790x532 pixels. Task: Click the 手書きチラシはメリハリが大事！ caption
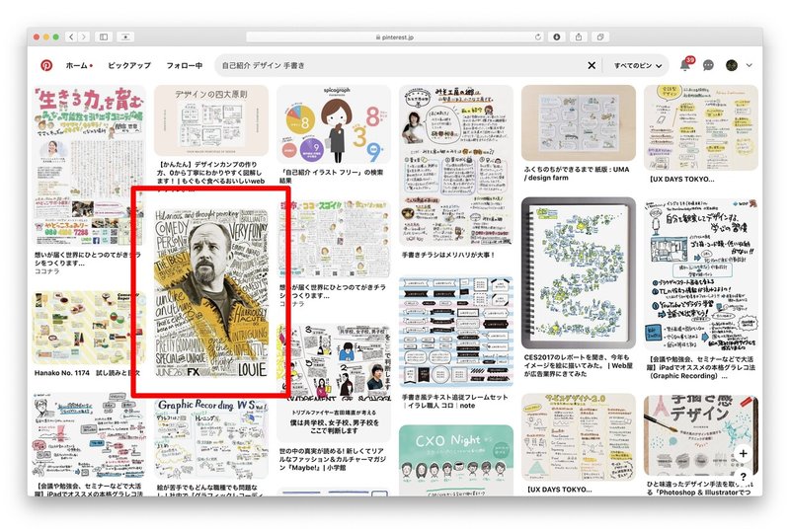(x=448, y=255)
